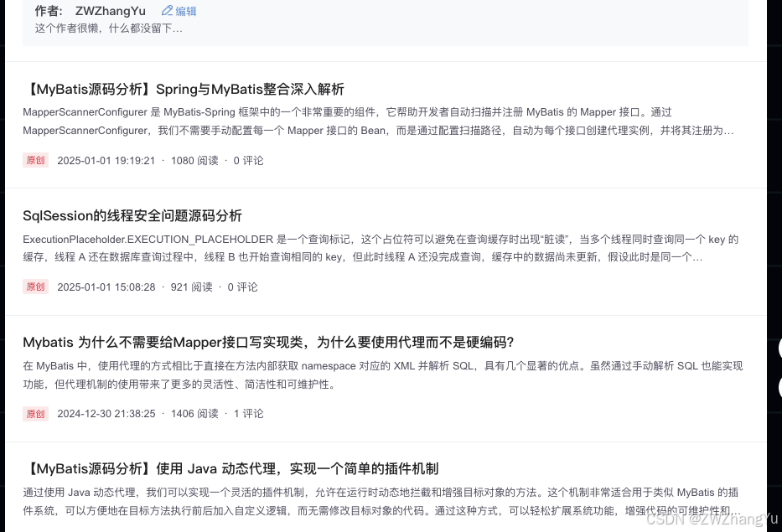Open article Spring与MyBatis整合深入解析
This screenshot has width=782, height=532.
[x=184, y=90]
